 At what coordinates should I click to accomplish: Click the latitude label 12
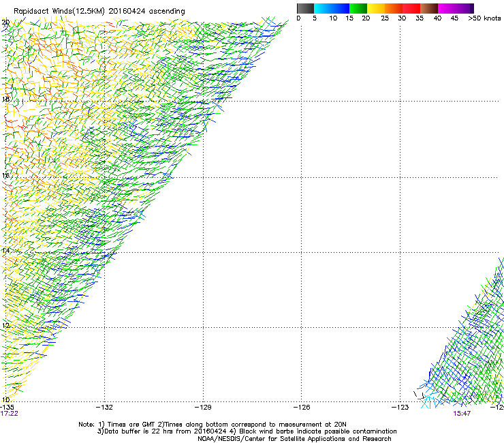pos(5,325)
